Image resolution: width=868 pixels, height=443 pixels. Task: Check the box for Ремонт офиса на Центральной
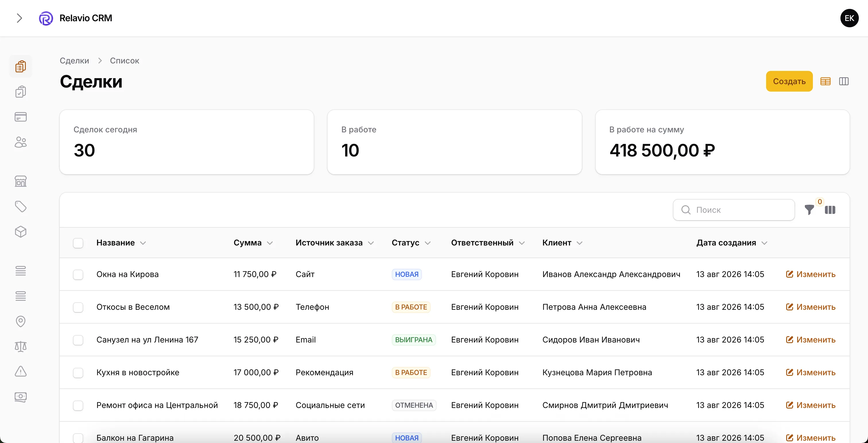[x=78, y=405]
